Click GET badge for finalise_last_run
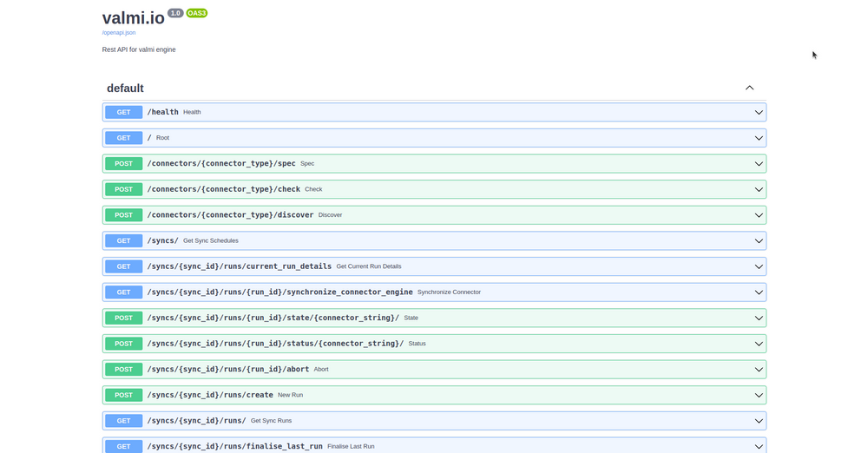 coord(123,446)
